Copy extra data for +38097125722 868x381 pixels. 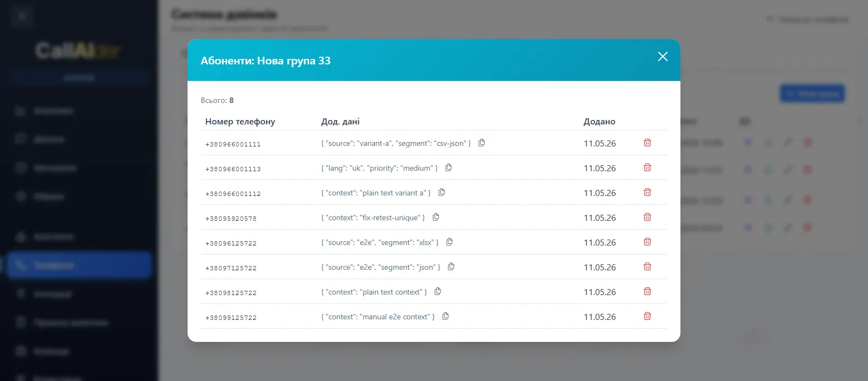[x=451, y=266]
